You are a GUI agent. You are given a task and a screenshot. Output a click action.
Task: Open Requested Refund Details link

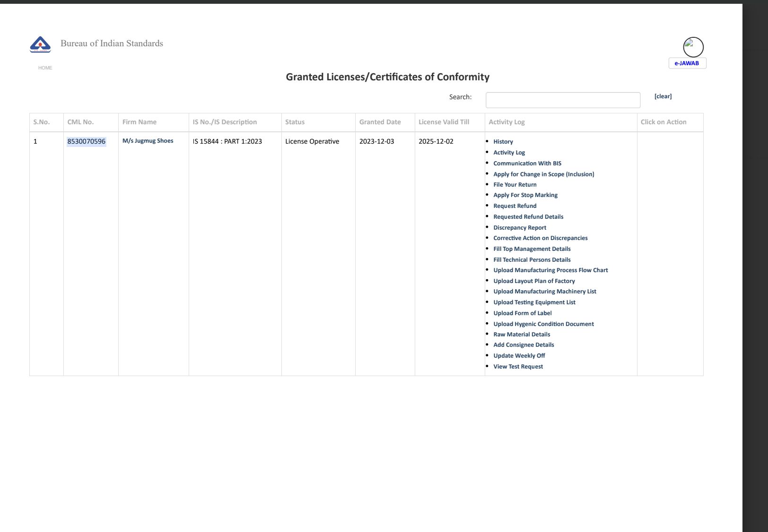[x=528, y=217]
